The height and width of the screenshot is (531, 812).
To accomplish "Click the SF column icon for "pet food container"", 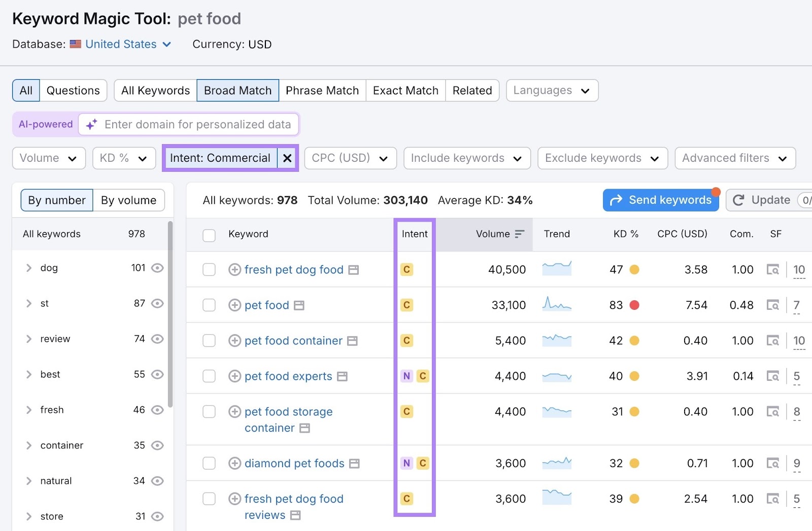I will pos(772,341).
